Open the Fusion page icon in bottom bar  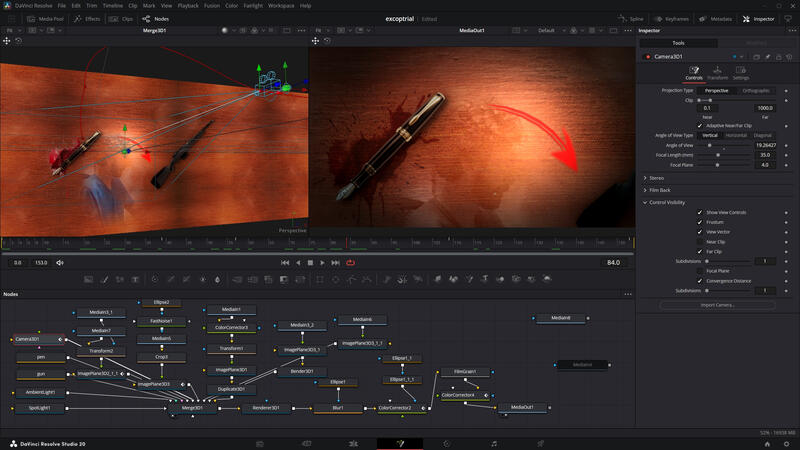coord(399,443)
